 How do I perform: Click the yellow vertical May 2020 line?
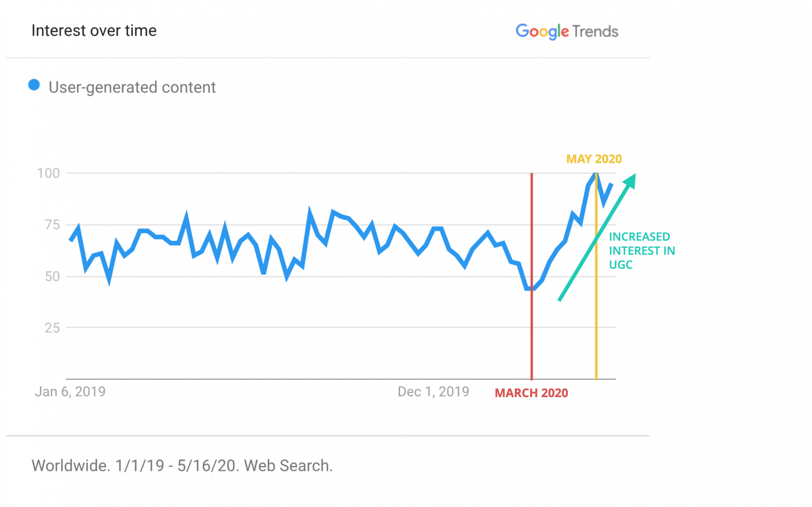(x=596, y=276)
